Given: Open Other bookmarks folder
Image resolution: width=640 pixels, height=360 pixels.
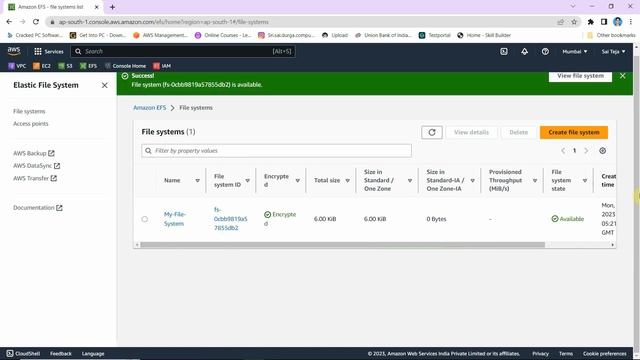Looking at the screenshot, I should click(x=611, y=35).
